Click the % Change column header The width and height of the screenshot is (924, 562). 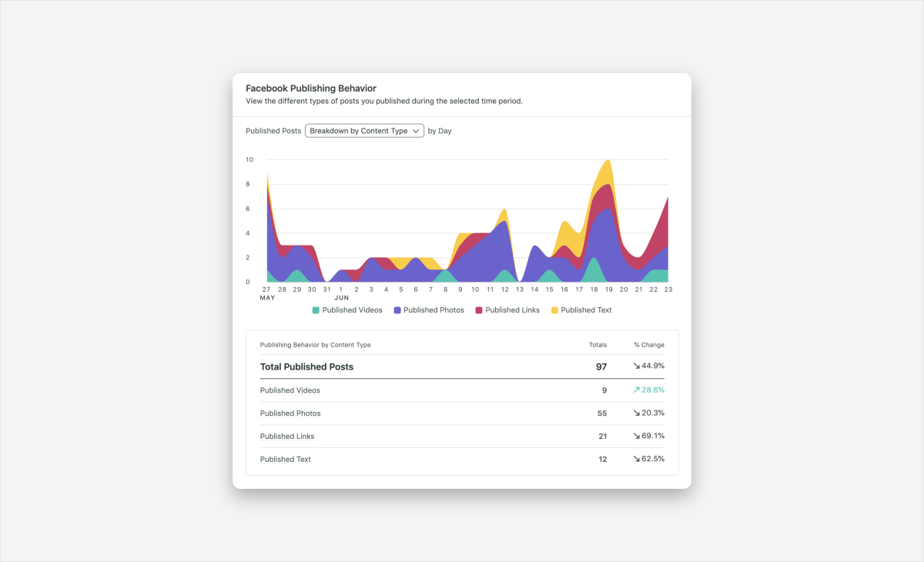(649, 345)
